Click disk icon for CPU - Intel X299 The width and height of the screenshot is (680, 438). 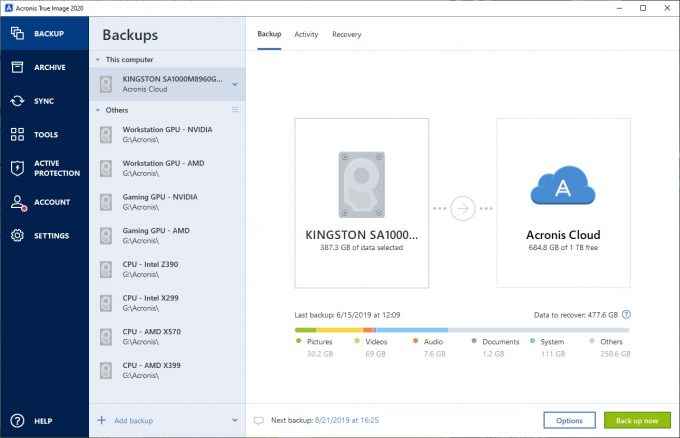106,303
